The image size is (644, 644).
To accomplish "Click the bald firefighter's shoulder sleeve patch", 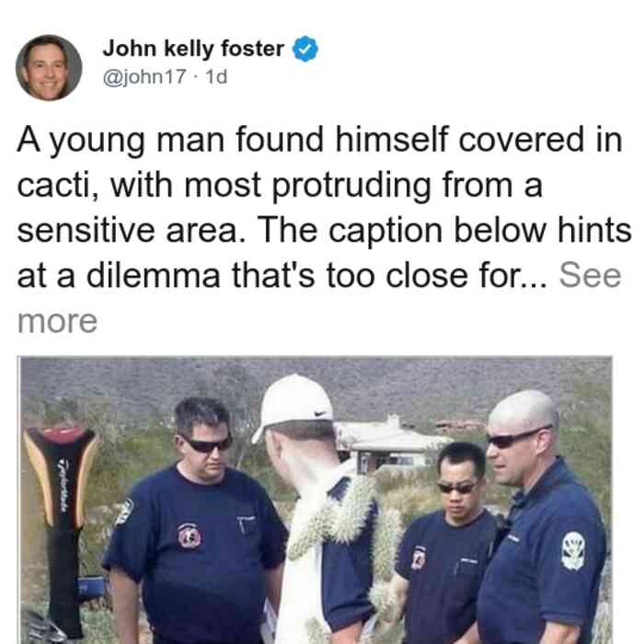I will pyautogui.click(x=573, y=551).
